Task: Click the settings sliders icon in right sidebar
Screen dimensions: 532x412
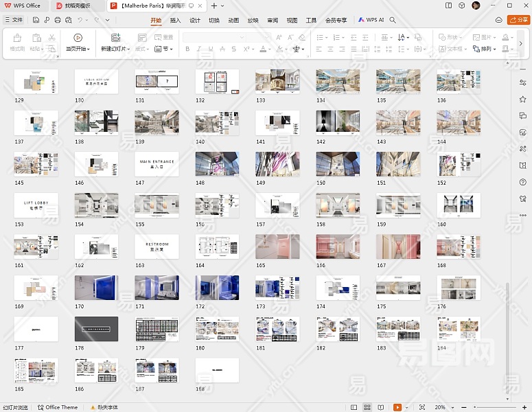Action: click(523, 83)
